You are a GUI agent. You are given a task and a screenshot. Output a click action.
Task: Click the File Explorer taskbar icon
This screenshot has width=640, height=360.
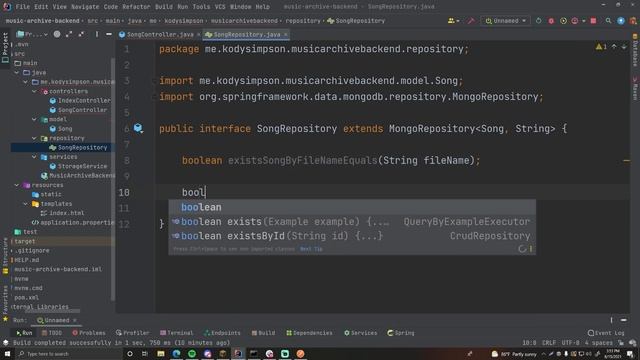(x=161, y=354)
